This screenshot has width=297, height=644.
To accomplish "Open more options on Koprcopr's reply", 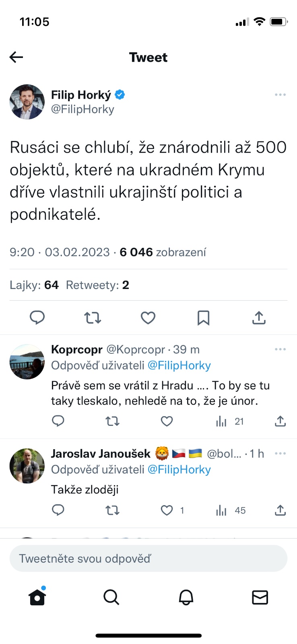I will click(x=280, y=349).
